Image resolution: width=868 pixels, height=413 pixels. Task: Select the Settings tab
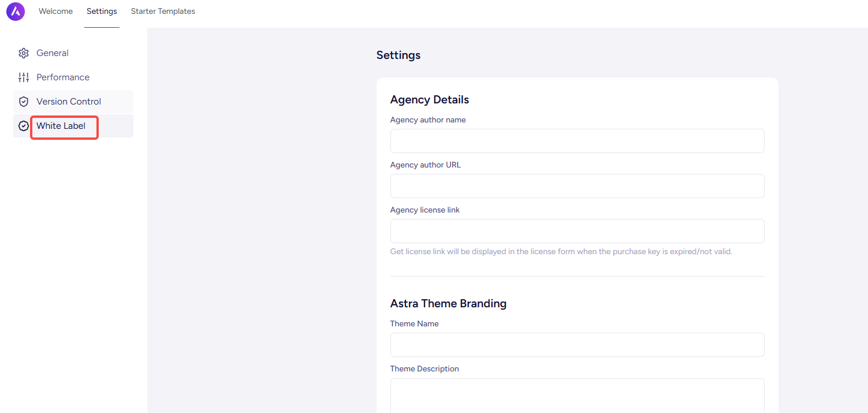(102, 12)
